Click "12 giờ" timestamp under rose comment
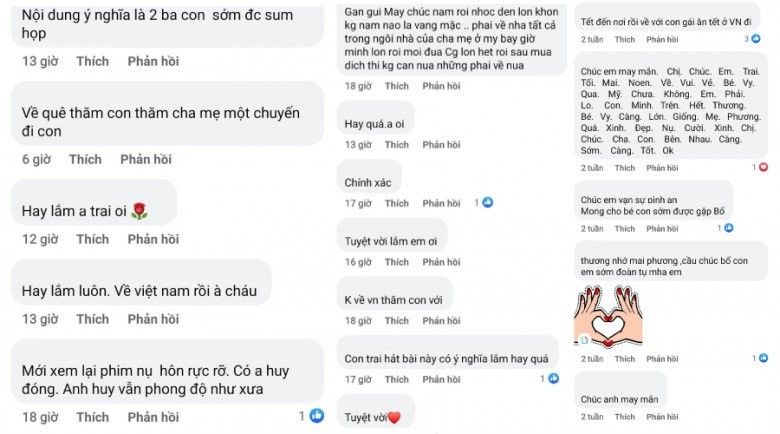Viewport: 780px width, 434px height. (x=40, y=239)
